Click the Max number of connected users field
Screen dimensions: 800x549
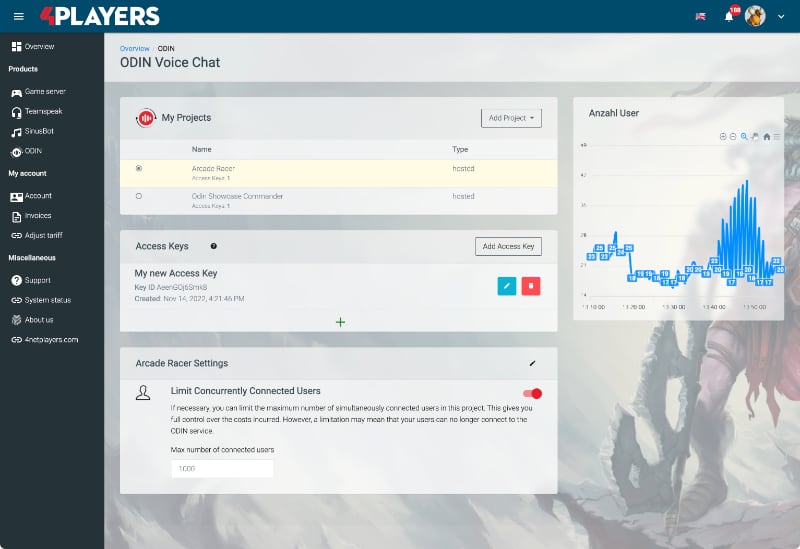tap(222, 468)
